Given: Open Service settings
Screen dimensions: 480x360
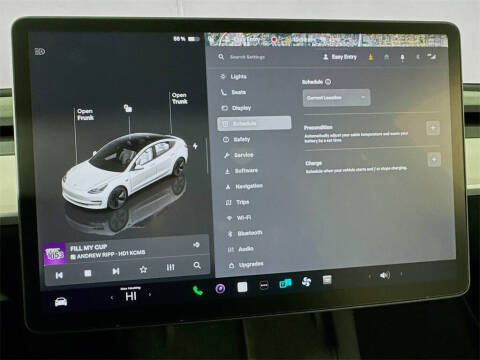Looking at the screenshot, I should coord(239,155).
